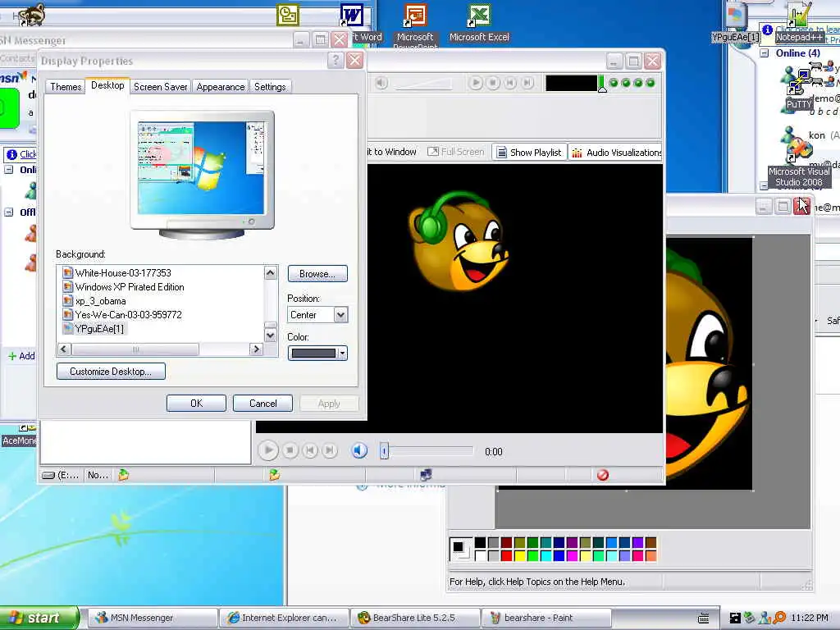This screenshot has height=630, width=840.
Task: Select Yes-We-Can-03-03-959772 background
Action: tap(128, 314)
